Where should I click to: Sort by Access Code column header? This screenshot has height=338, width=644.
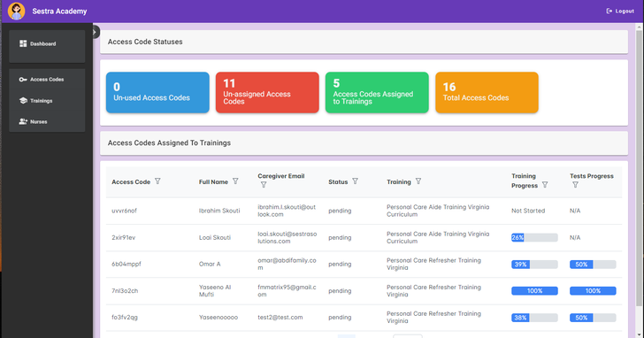131,182
